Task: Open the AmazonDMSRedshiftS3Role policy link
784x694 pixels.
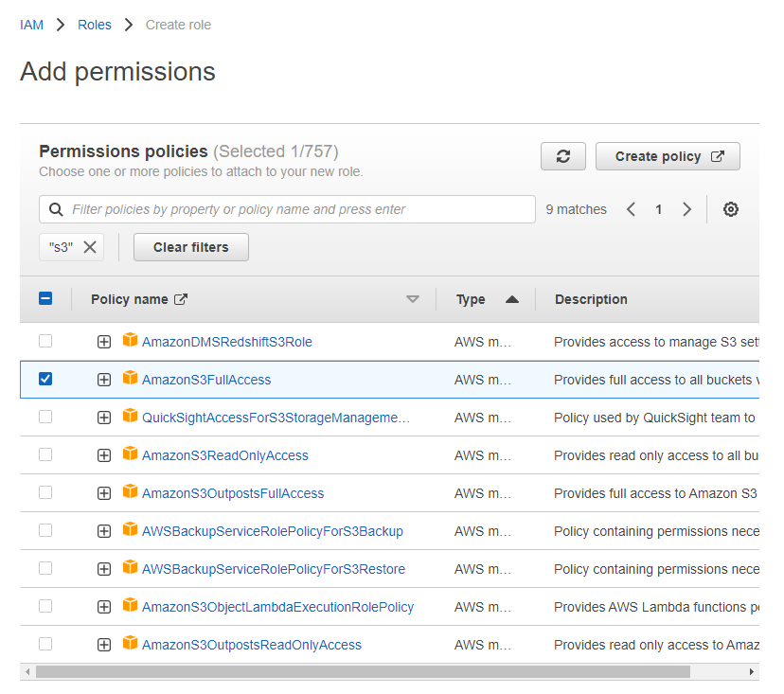Action: coord(227,342)
